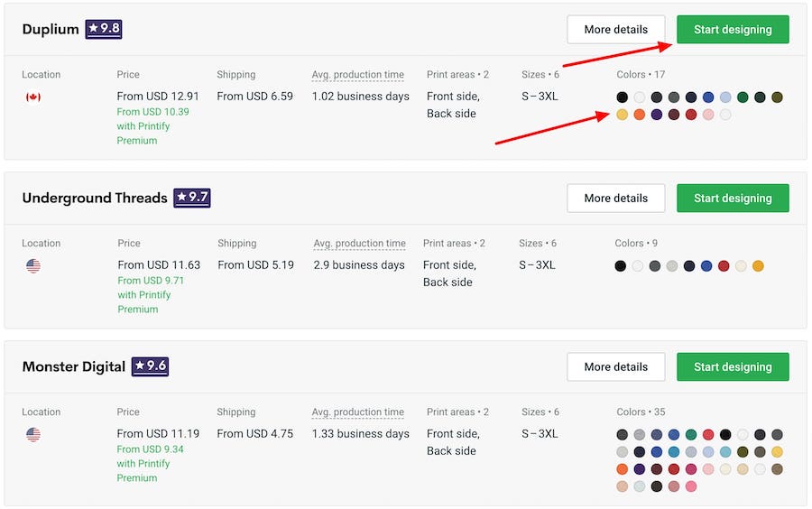Screen dimensions: 812x509
Task: Open More details for Underground Threads
Action: coord(615,199)
